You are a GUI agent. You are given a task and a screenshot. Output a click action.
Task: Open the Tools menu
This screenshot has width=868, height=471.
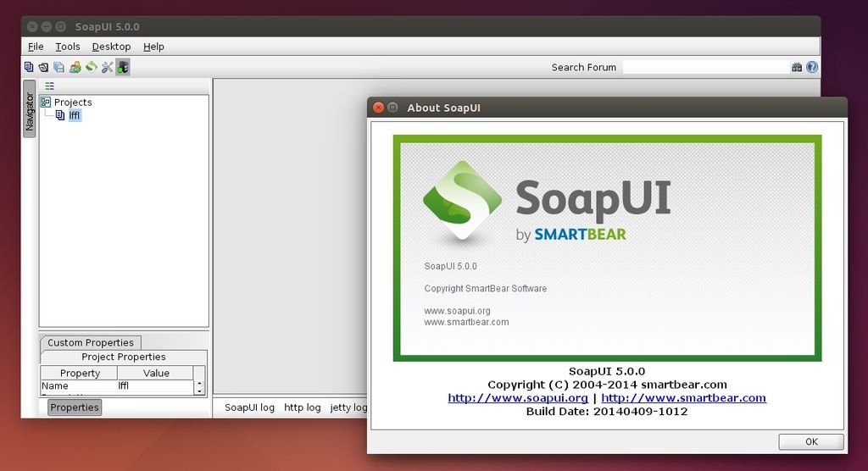click(68, 47)
